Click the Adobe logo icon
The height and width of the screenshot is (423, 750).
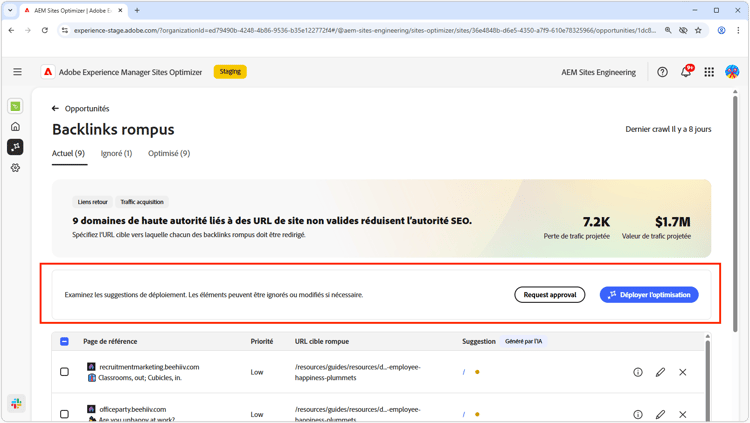click(48, 72)
